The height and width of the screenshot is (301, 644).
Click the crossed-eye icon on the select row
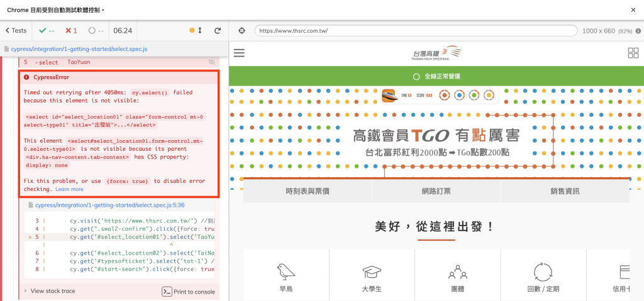click(x=212, y=62)
